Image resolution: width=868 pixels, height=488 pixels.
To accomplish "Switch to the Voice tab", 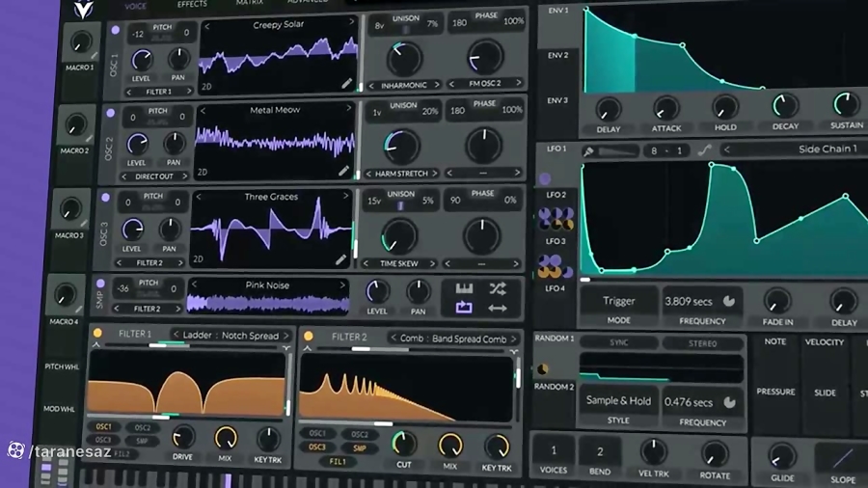I will [136, 6].
